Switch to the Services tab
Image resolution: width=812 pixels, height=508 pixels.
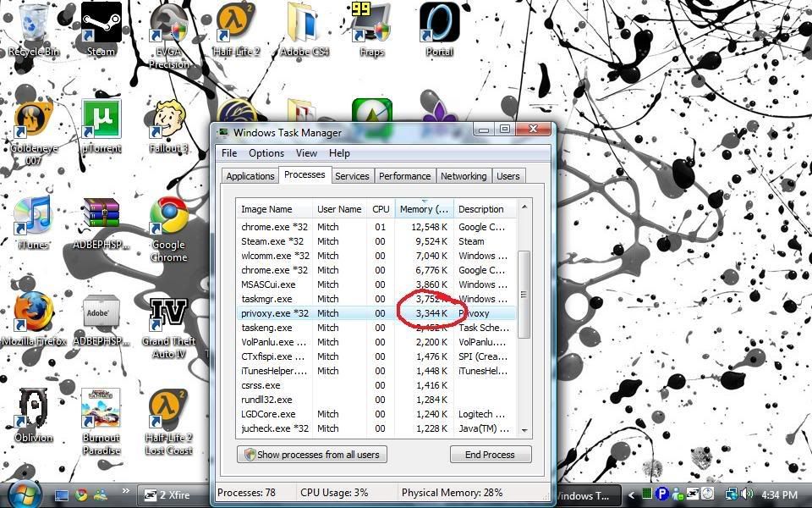[352, 176]
